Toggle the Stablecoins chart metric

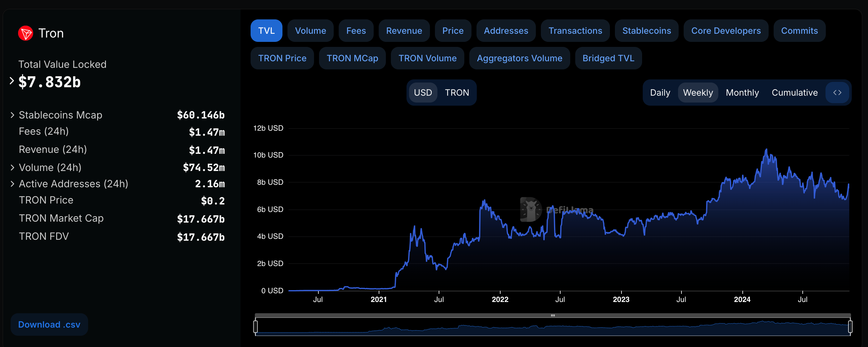pos(646,31)
